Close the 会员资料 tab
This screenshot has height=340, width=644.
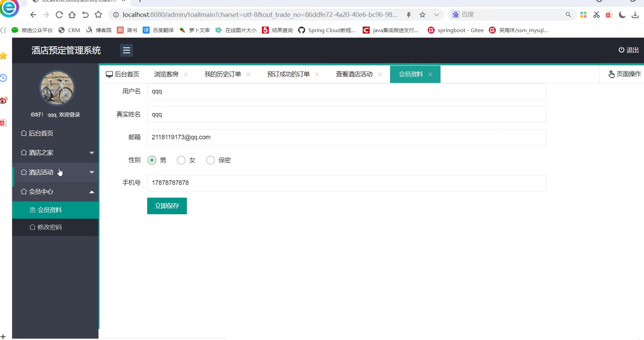430,74
